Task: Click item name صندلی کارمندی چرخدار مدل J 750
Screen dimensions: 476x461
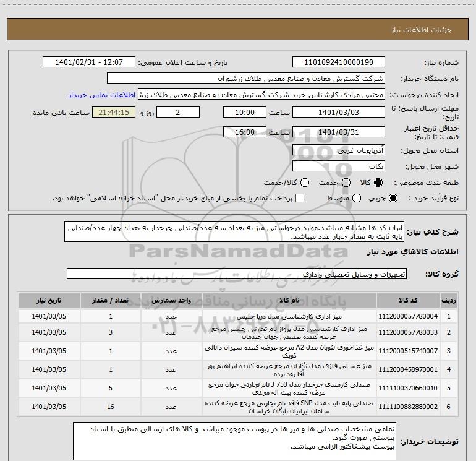Action: (289, 389)
